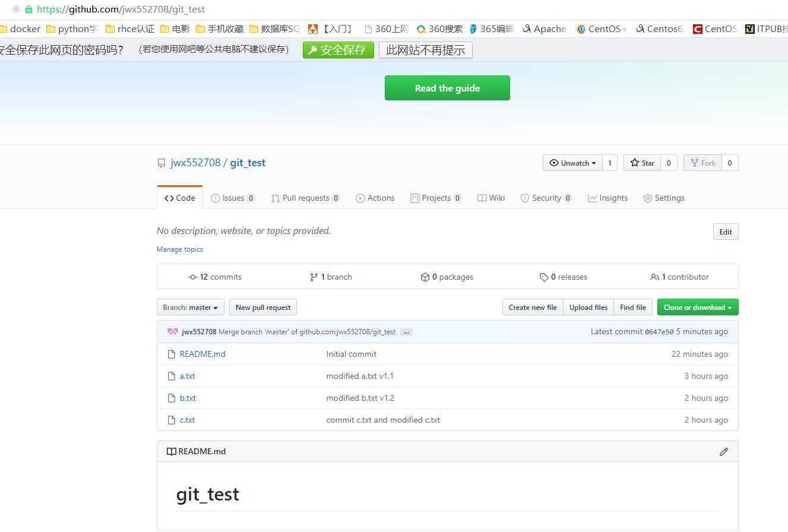
Task: Open the jwx552708 owner link in title
Action: pyautogui.click(x=195, y=163)
